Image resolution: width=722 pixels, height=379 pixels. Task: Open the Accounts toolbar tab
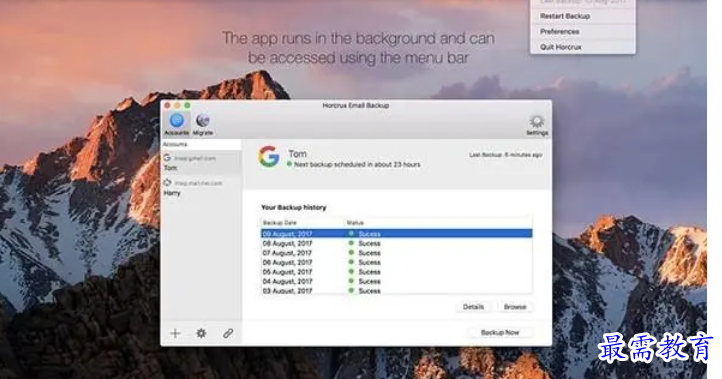tap(177, 124)
